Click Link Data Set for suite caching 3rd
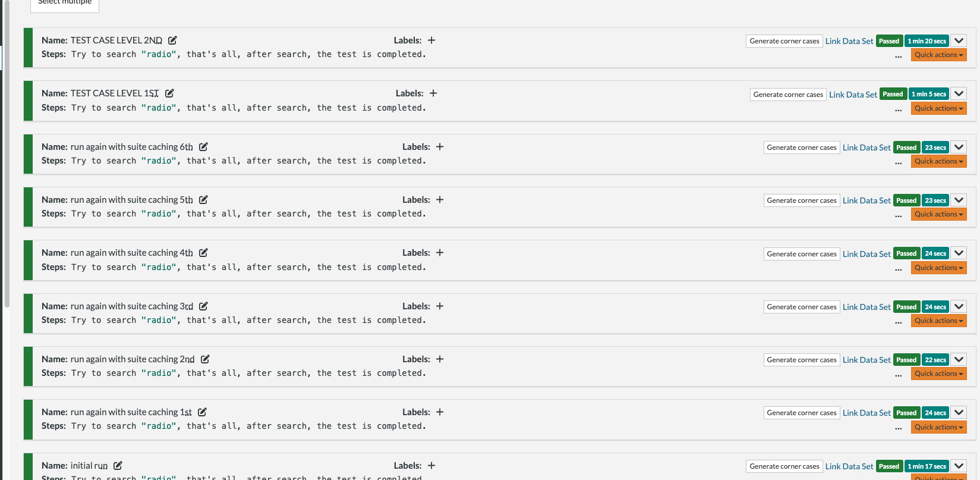This screenshot has width=980, height=480. (866, 307)
